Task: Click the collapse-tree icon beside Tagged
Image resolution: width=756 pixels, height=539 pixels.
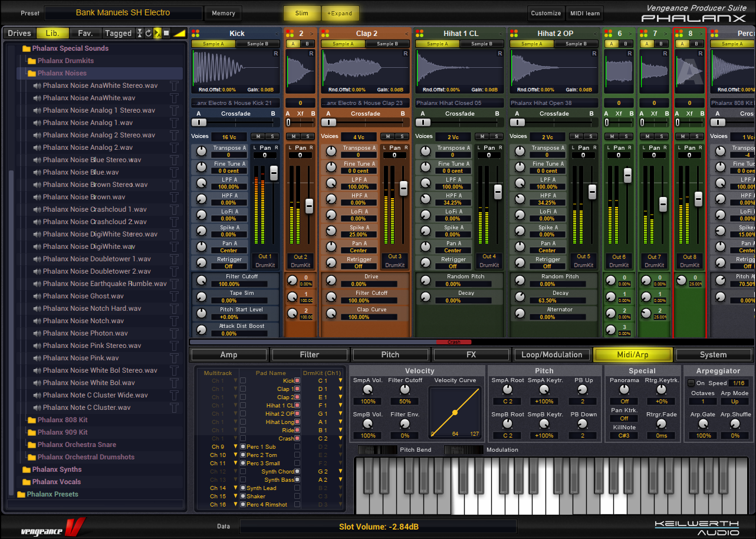Action: tap(140, 34)
